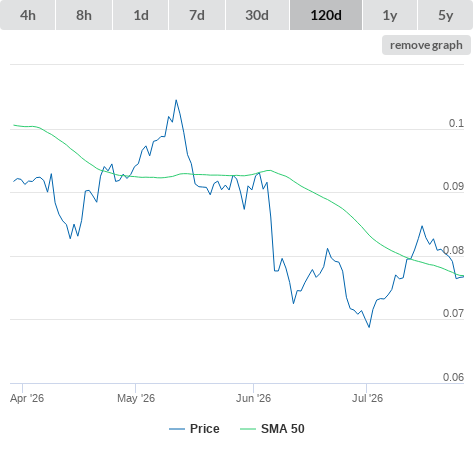474x455 pixels.
Task: Click the lowest price point near July
Action: pos(369,327)
